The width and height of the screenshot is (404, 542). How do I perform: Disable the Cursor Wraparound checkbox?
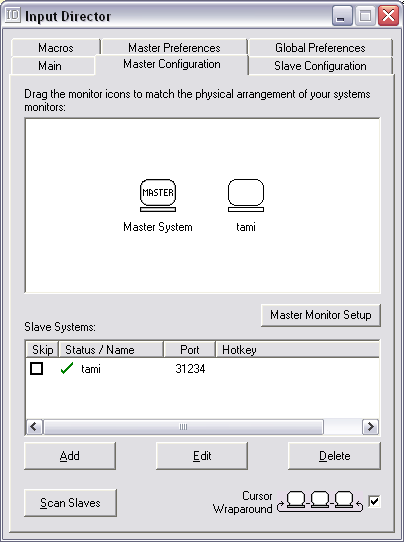[374, 501]
